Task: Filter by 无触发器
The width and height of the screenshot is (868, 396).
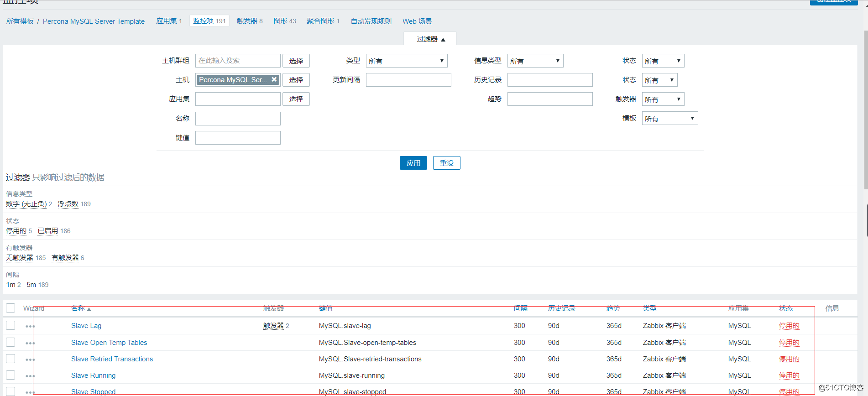Action: (20, 258)
